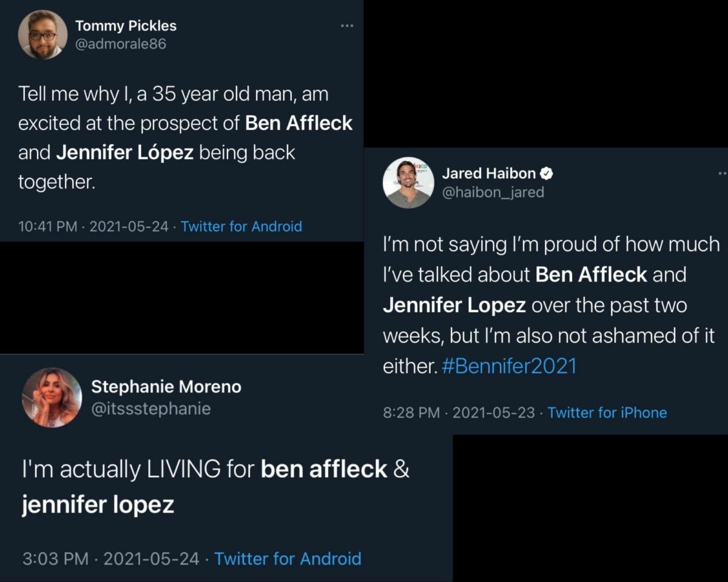Viewport: 728px width, 582px height.
Task: Open the #Bennifer2021 hashtag
Action: pos(509,366)
